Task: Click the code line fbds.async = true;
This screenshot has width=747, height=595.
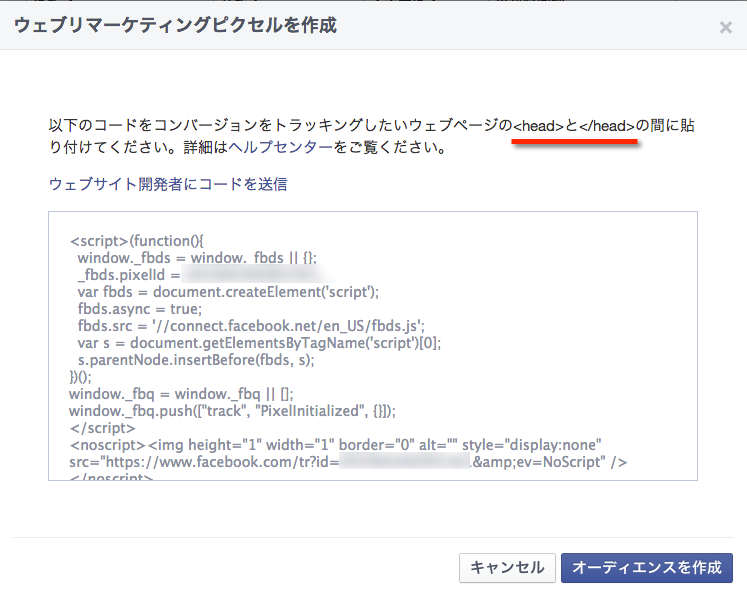Action: [140, 309]
